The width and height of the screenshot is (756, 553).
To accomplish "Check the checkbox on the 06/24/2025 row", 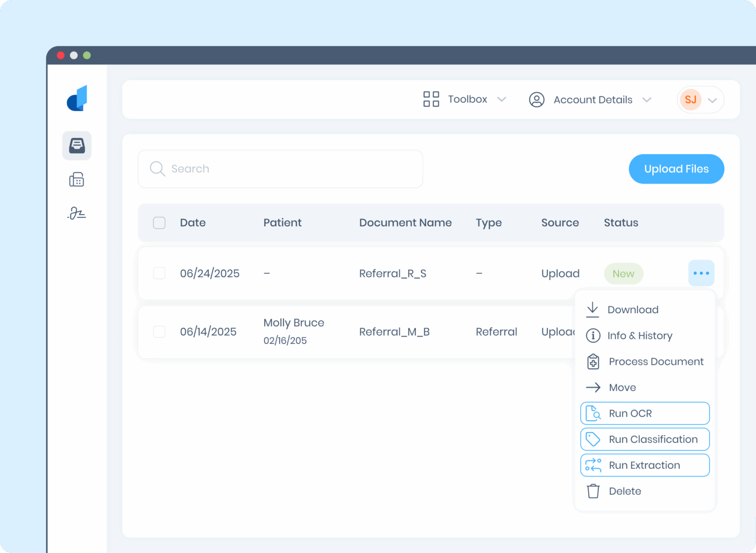I will (159, 273).
